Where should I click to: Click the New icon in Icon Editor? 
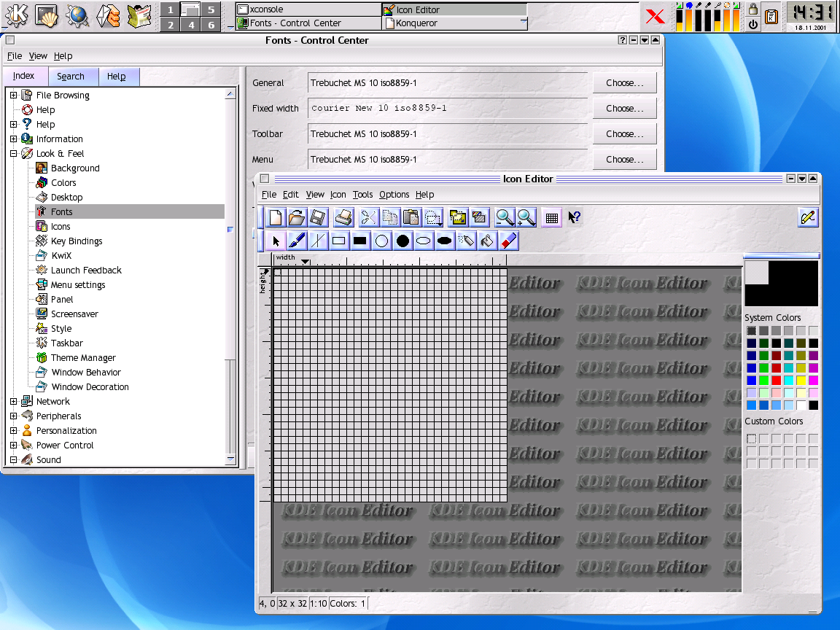[x=276, y=217]
